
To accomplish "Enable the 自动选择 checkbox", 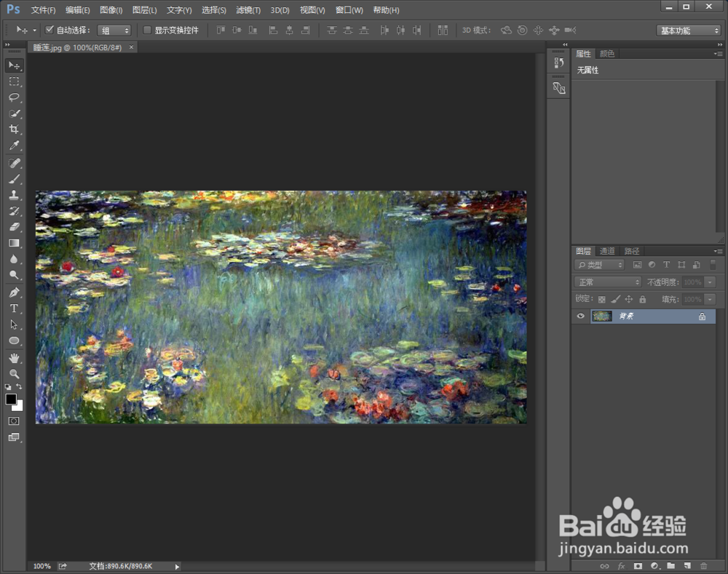I will (x=50, y=30).
